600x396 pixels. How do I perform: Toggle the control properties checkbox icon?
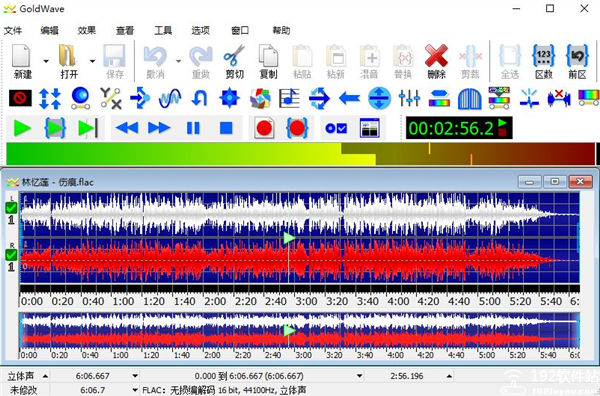pos(336,128)
